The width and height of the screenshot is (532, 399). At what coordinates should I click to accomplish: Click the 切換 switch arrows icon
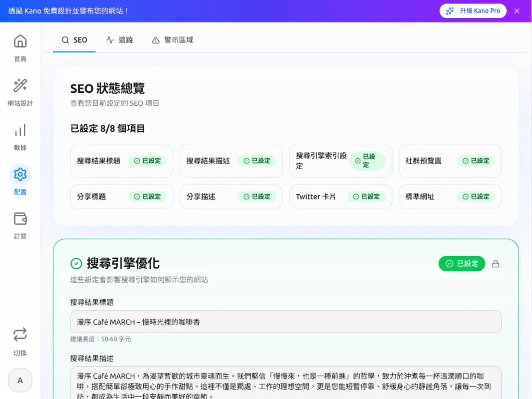tap(20, 334)
